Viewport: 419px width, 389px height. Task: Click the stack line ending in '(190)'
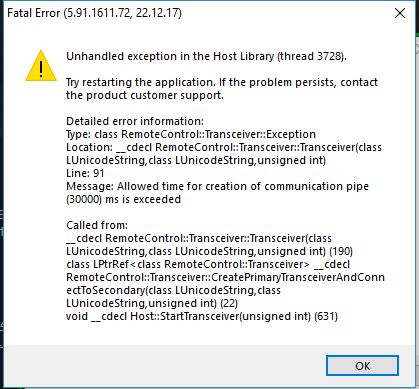[x=209, y=251]
